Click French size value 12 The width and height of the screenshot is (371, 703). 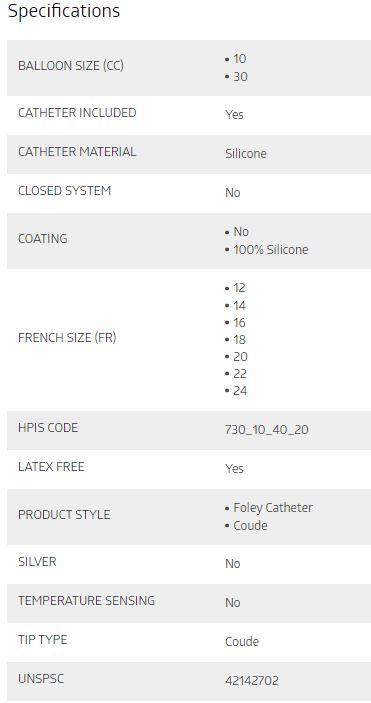tap(240, 288)
